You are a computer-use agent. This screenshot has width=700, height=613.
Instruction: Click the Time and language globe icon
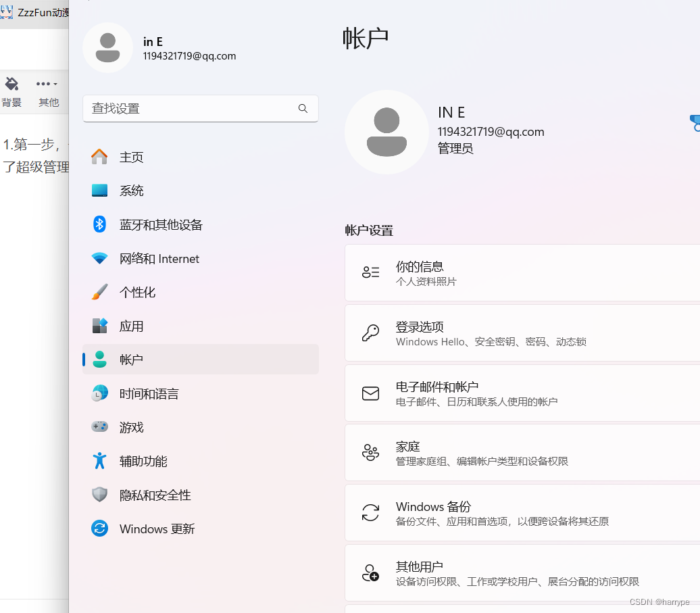point(99,393)
